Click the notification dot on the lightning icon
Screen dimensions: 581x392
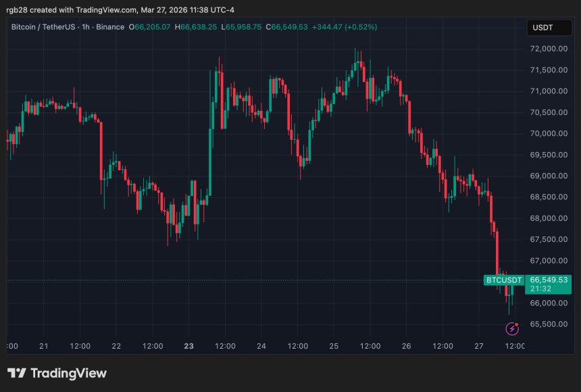pos(517,324)
